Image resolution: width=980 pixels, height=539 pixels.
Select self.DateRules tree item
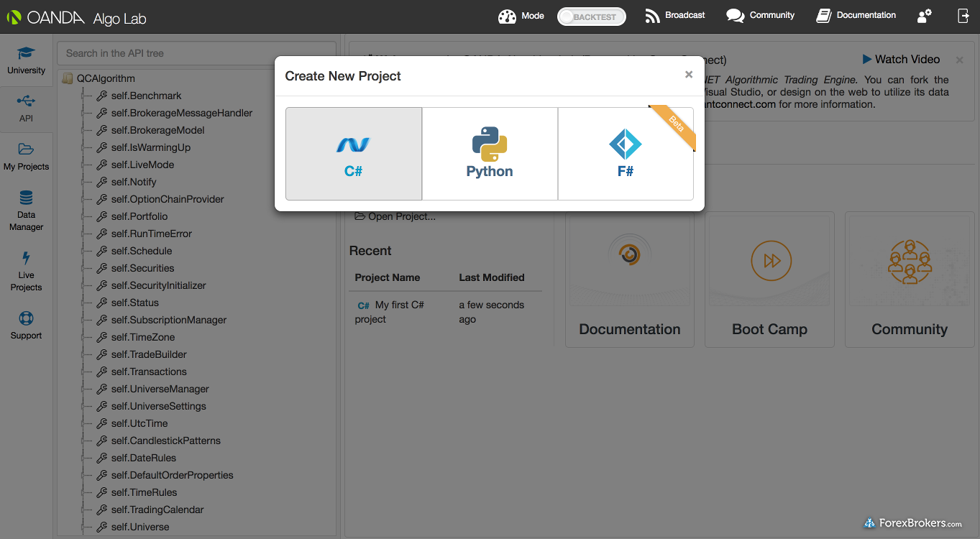pos(143,458)
